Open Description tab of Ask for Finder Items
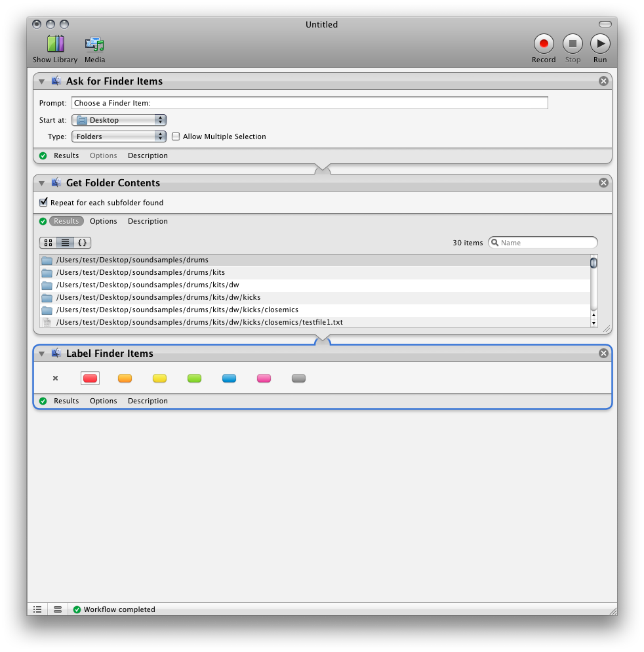The image size is (644, 652). 148,155
